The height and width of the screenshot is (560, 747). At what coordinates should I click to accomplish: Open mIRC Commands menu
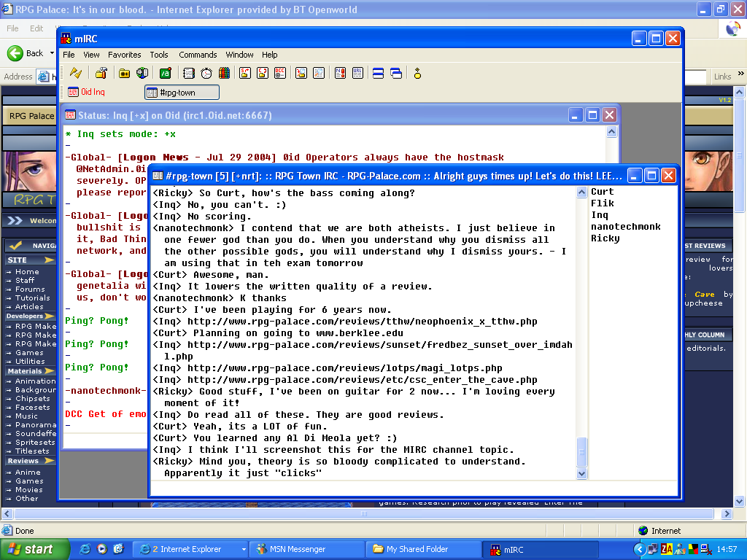tap(198, 55)
